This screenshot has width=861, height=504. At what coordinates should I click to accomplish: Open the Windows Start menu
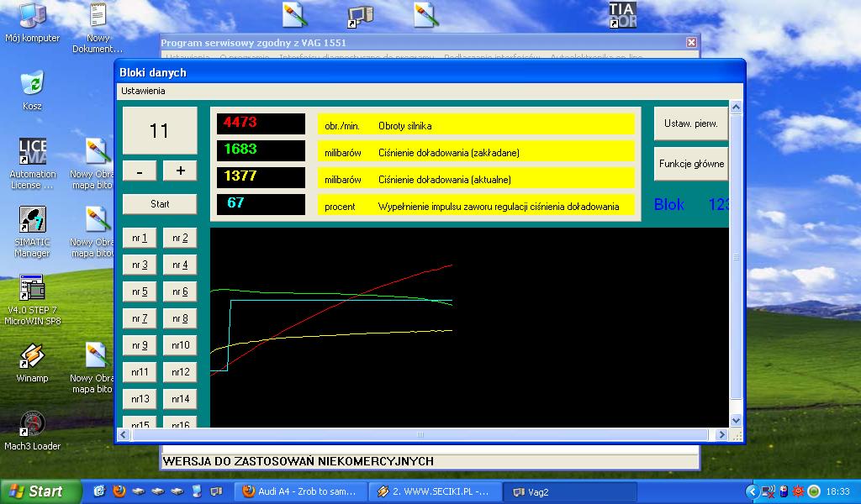(x=40, y=491)
